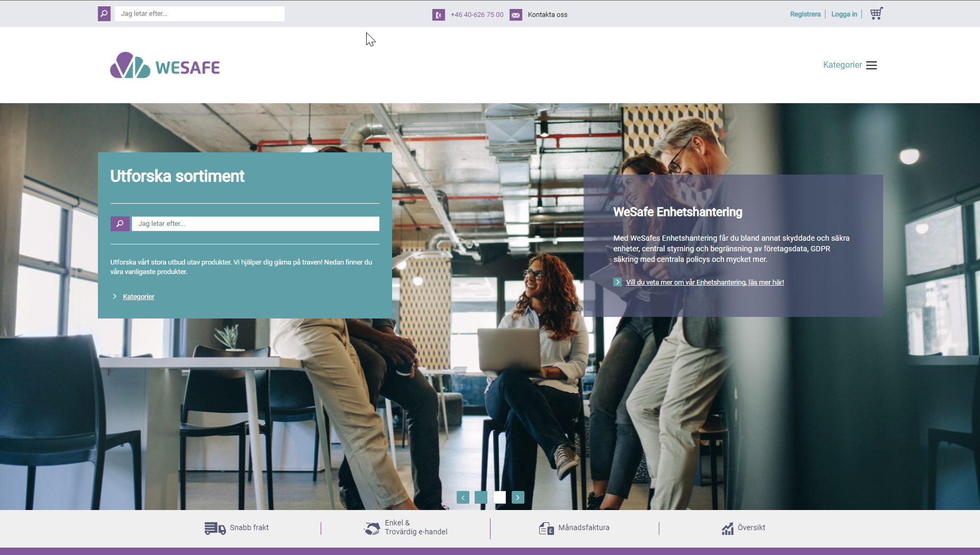
Task: Click the Översikt chart icon
Action: 728,528
